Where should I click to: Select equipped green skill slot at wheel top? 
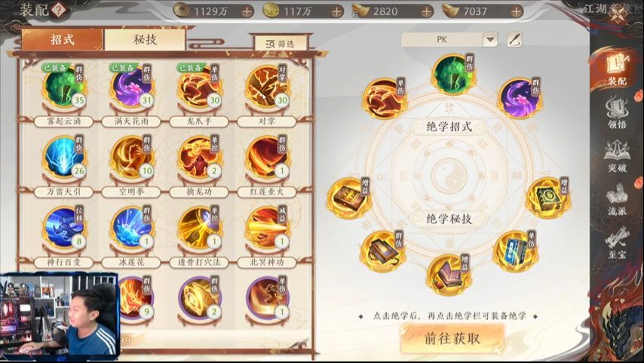coord(453,75)
